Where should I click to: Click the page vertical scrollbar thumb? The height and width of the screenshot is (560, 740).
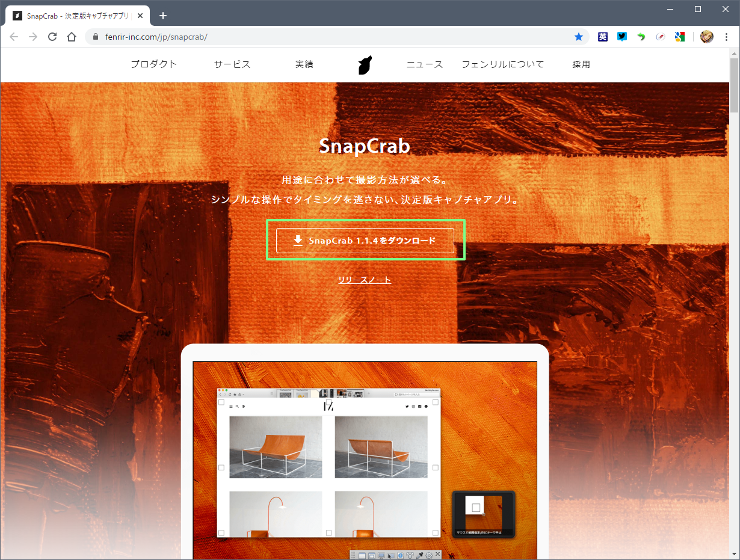[x=734, y=85]
